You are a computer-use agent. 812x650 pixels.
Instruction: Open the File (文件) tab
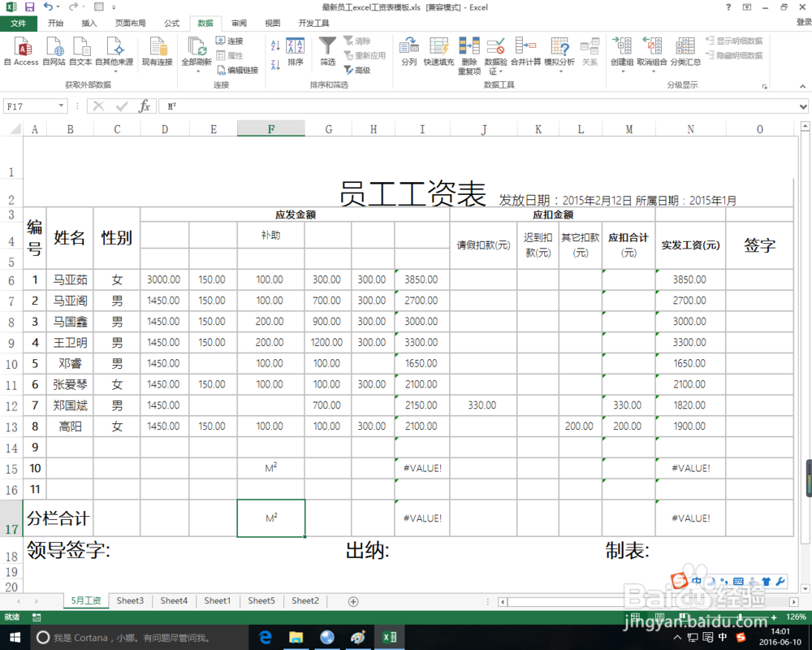point(18,24)
